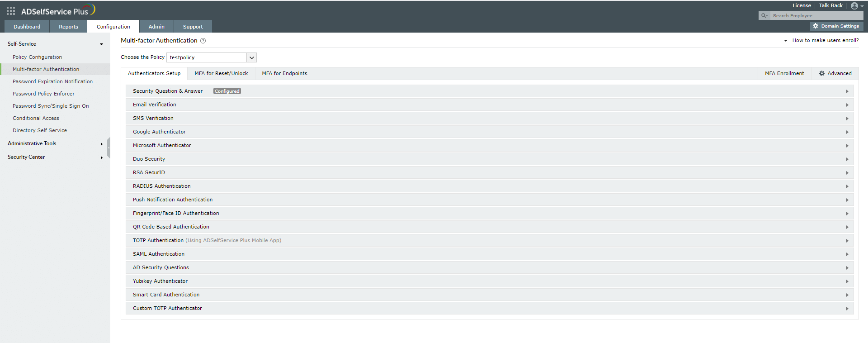Open the apps grid launcher icon

click(11, 11)
